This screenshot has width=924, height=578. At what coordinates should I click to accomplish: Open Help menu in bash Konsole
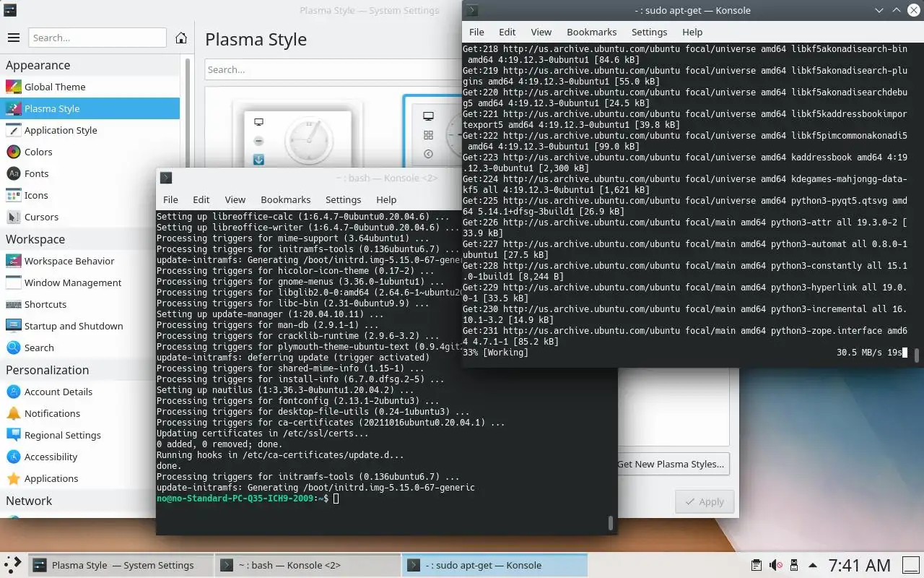[x=386, y=199]
